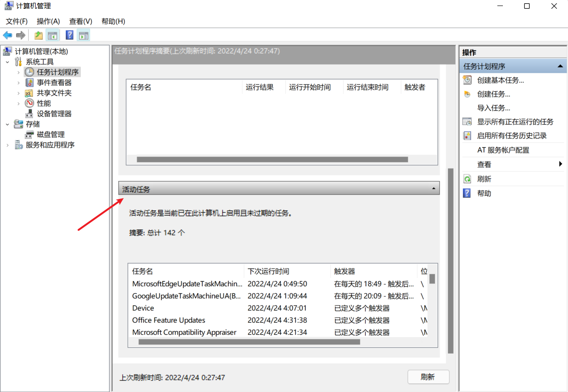Sort task status by 运行结束时间 column
The image size is (568, 392).
372,87
